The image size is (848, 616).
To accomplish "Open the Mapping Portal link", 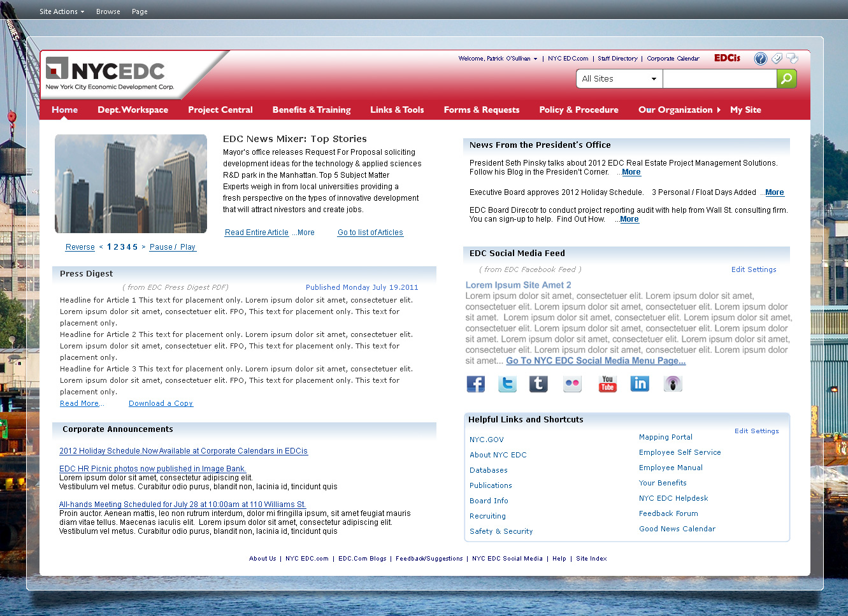I will tap(666, 437).
